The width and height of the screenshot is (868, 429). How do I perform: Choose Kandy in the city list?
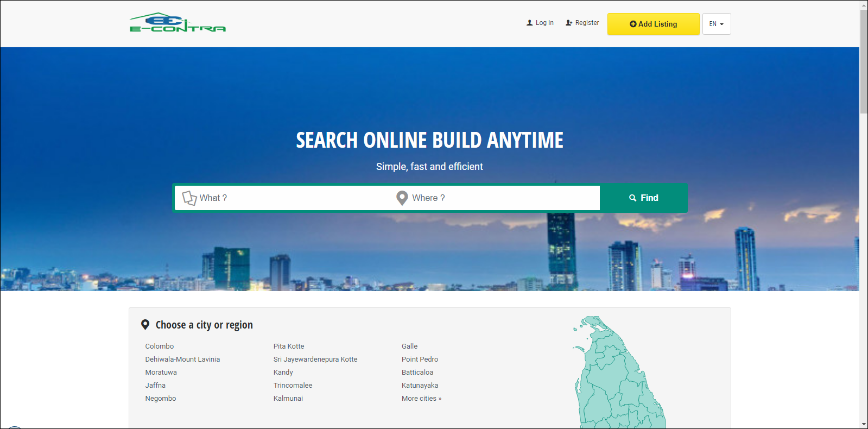click(x=283, y=373)
